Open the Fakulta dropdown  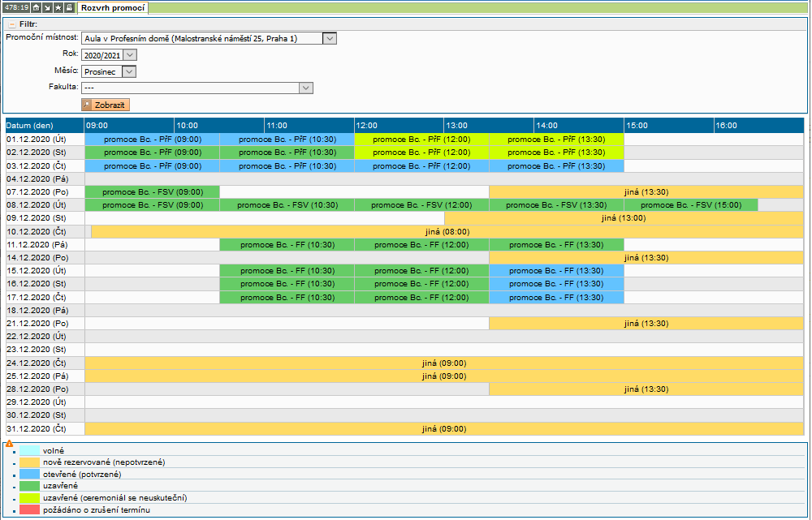[x=305, y=88]
